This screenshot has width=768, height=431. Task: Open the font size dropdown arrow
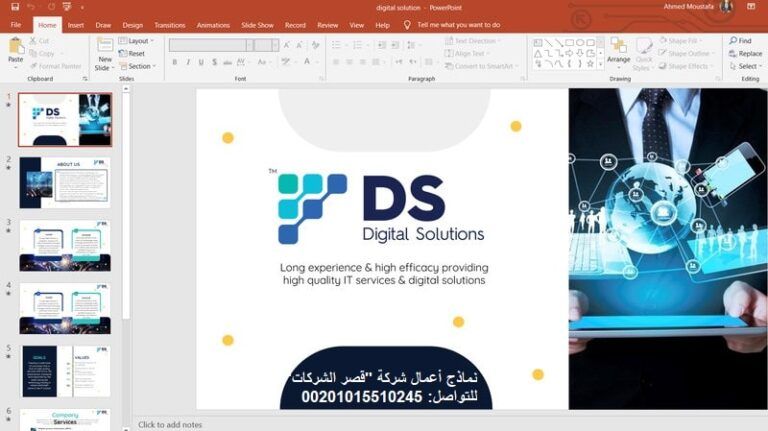pyautogui.click(x=275, y=45)
